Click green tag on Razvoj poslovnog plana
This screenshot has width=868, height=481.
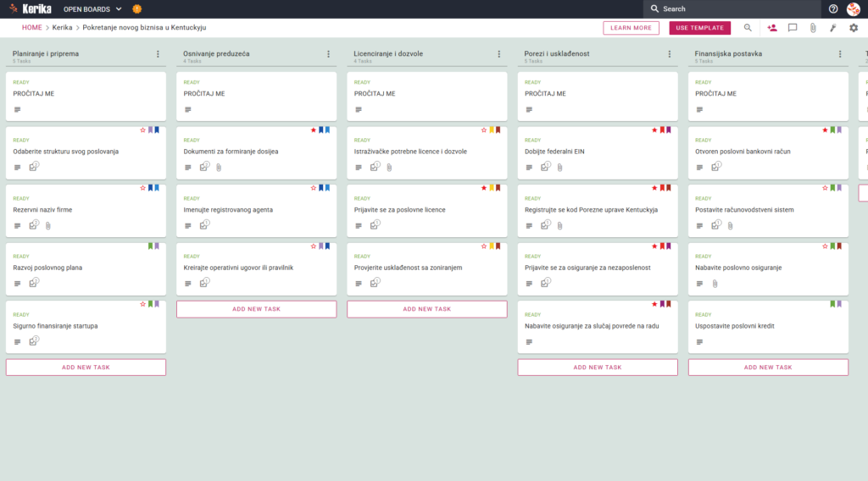click(x=150, y=246)
